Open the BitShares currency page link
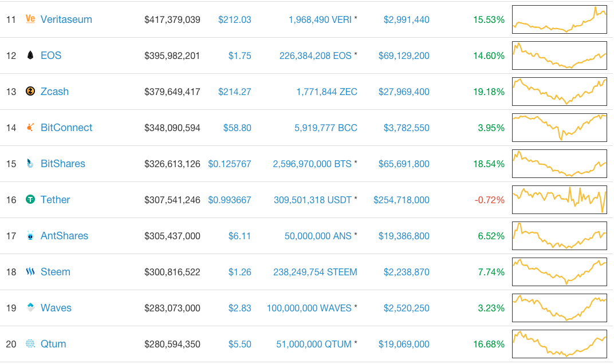The height and width of the screenshot is (364, 614). pyautogui.click(x=62, y=164)
